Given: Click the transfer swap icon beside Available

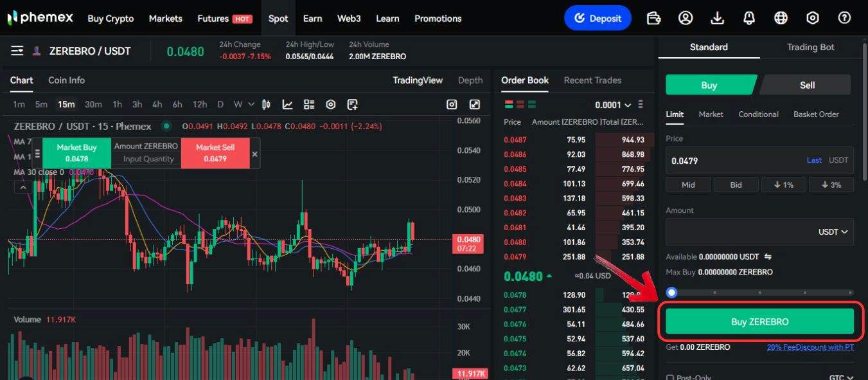Looking at the screenshot, I should (768, 257).
